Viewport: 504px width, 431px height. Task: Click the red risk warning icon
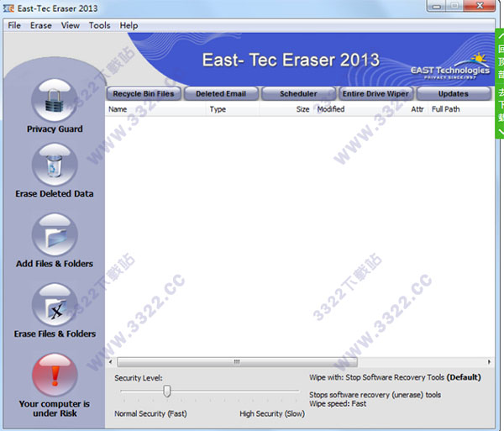(55, 375)
